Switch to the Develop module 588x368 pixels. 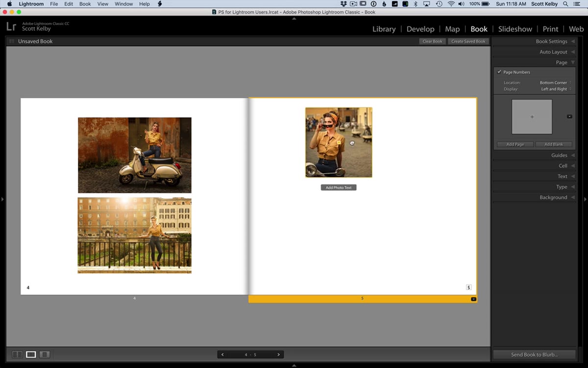[420, 29]
